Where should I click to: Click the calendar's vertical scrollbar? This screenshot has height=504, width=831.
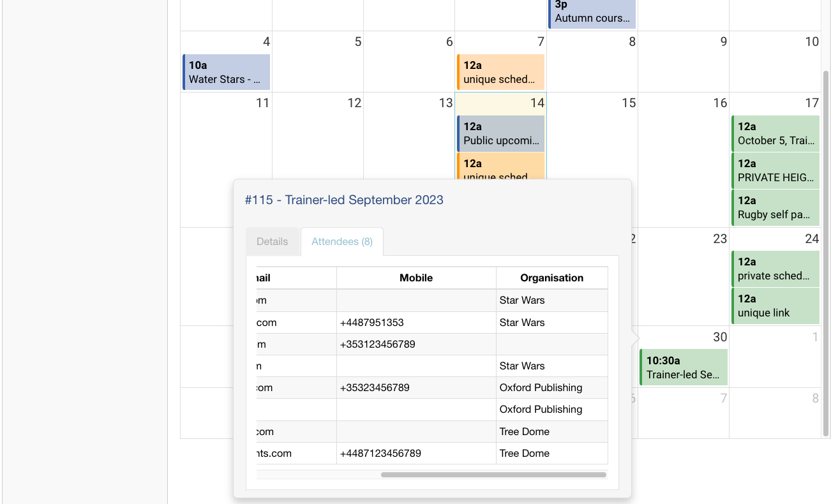click(x=827, y=255)
